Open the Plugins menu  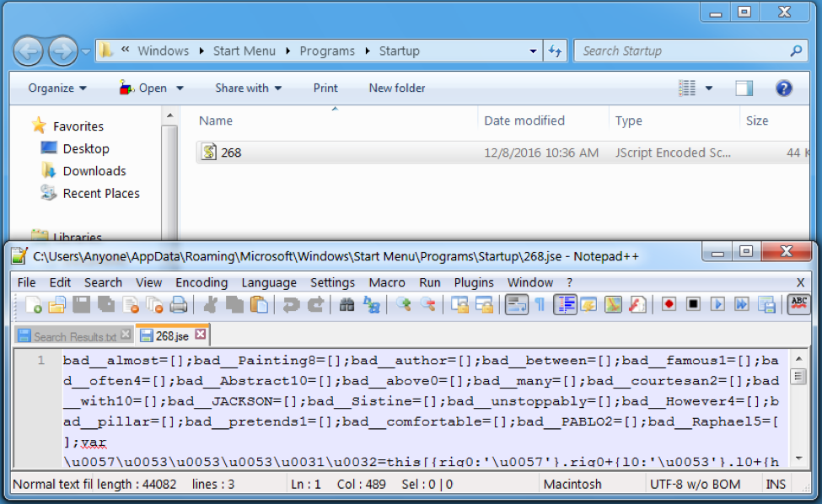[474, 282]
